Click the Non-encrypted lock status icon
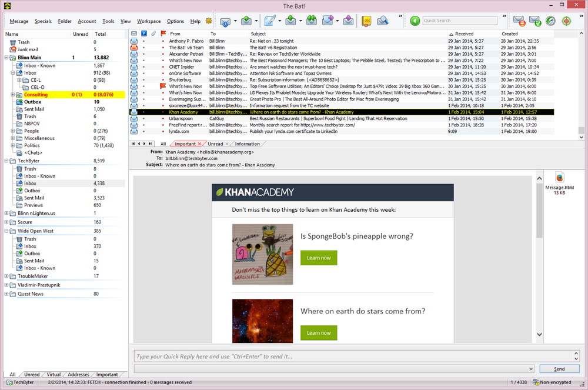The height and width of the screenshot is (390, 588). [536, 382]
